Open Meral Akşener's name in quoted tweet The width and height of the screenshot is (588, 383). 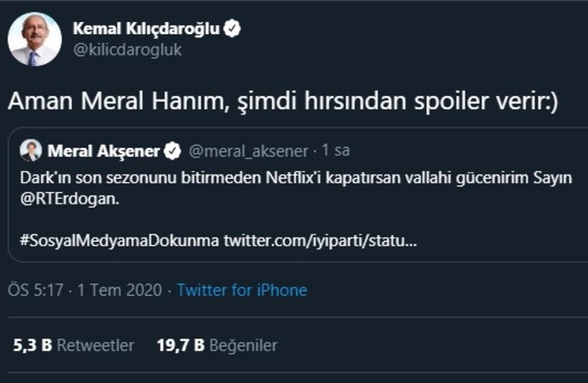tap(102, 151)
